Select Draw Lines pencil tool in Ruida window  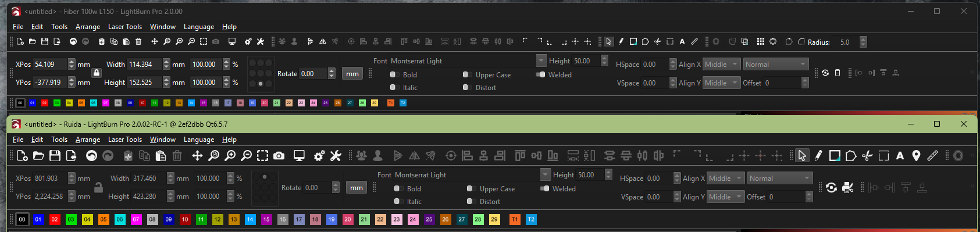pyautogui.click(x=818, y=155)
